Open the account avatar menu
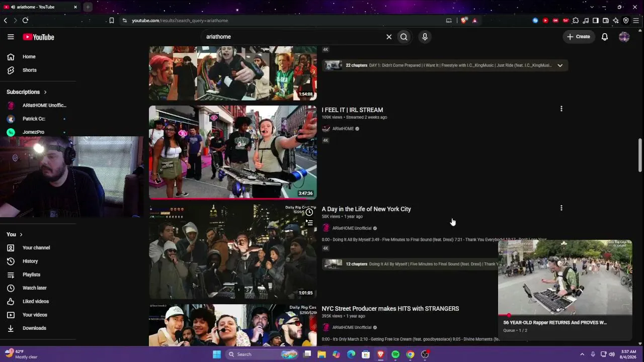Viewport: 644px width, 362px height. pos(624,37)
